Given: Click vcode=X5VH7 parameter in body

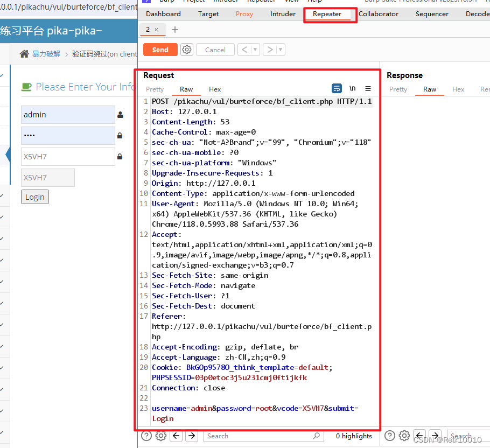Looking at the screenshot, I should tap(300, 408).
